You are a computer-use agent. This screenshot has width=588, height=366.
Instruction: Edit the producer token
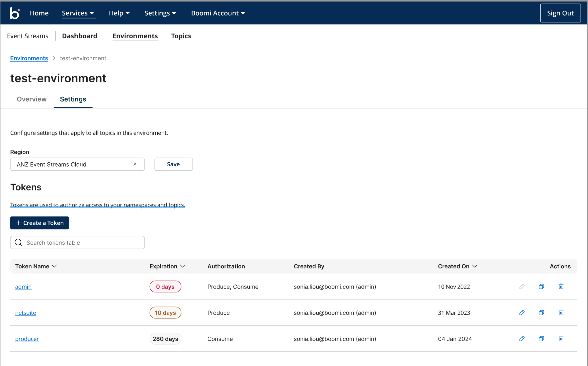(522, 339)
